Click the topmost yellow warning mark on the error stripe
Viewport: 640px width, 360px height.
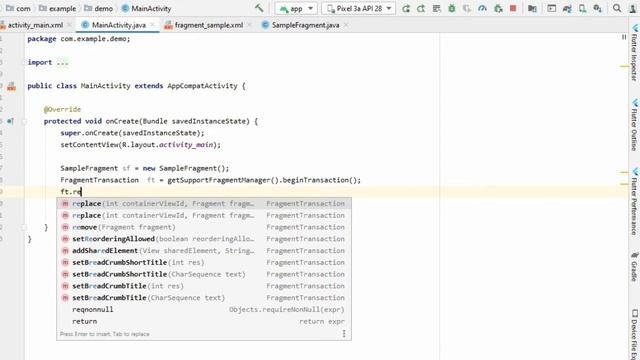coord(624,66)
